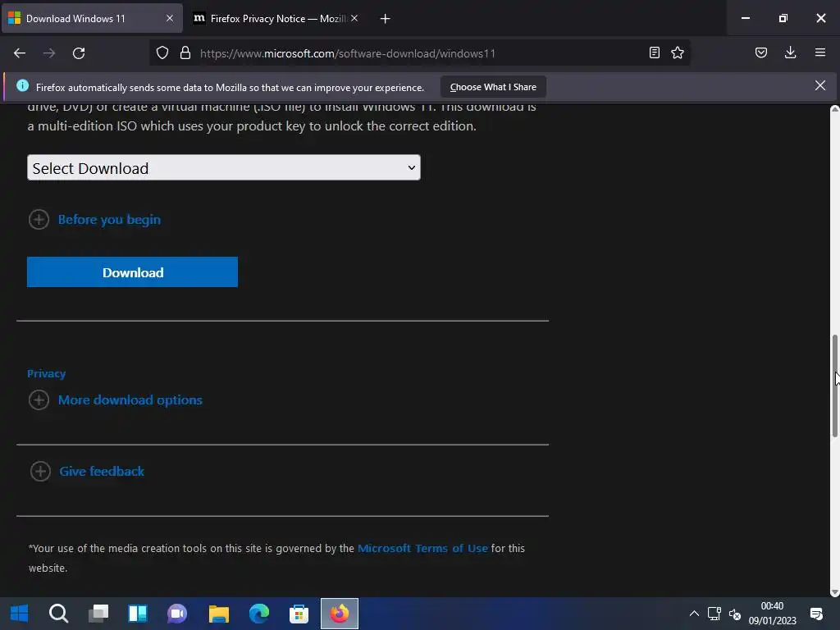Switch to the Download Windows 11 tab
Screen dimensions: 840x630
pos(91,19)
